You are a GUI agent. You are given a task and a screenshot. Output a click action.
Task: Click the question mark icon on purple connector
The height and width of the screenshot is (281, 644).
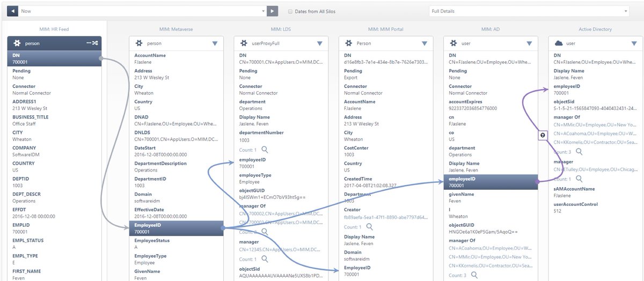point(543,136)
